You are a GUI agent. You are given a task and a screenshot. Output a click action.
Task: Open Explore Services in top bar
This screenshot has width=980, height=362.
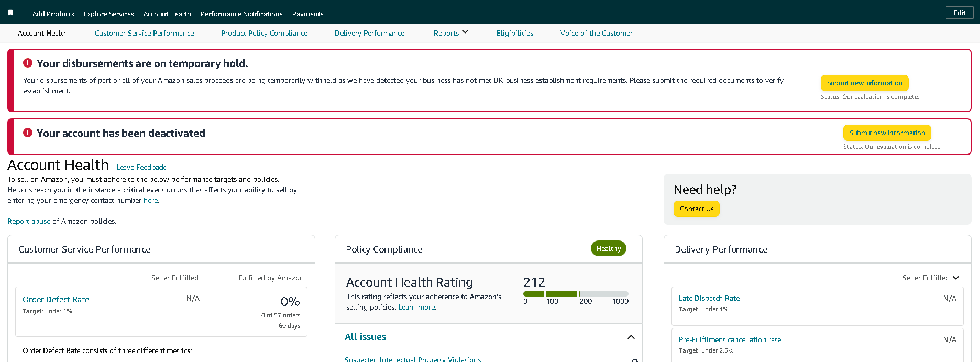[109, 14]
